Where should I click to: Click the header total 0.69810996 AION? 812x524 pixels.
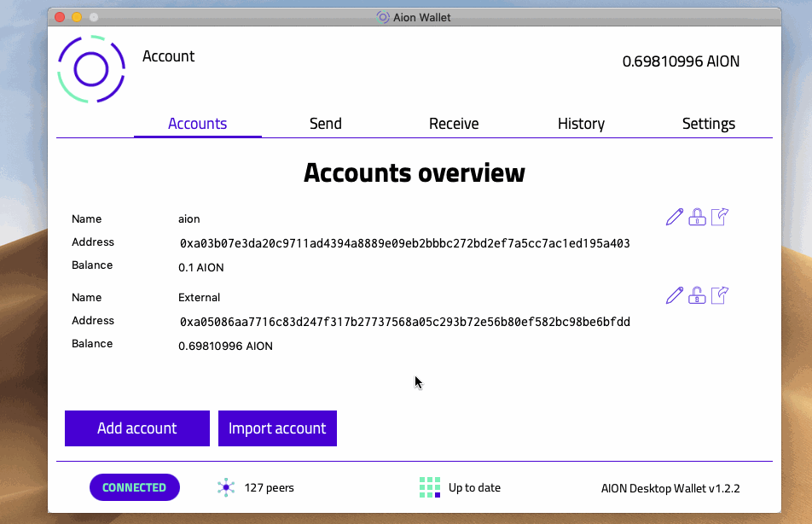681,61
